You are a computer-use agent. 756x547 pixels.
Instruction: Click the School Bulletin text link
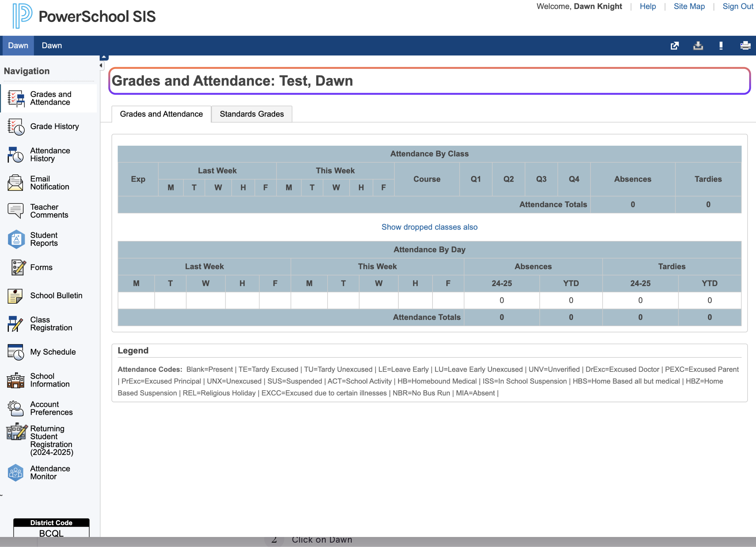[x=56, y=296]
